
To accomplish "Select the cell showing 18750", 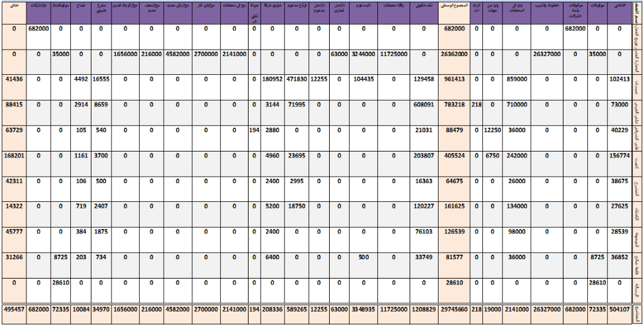I will coord(296,214).
